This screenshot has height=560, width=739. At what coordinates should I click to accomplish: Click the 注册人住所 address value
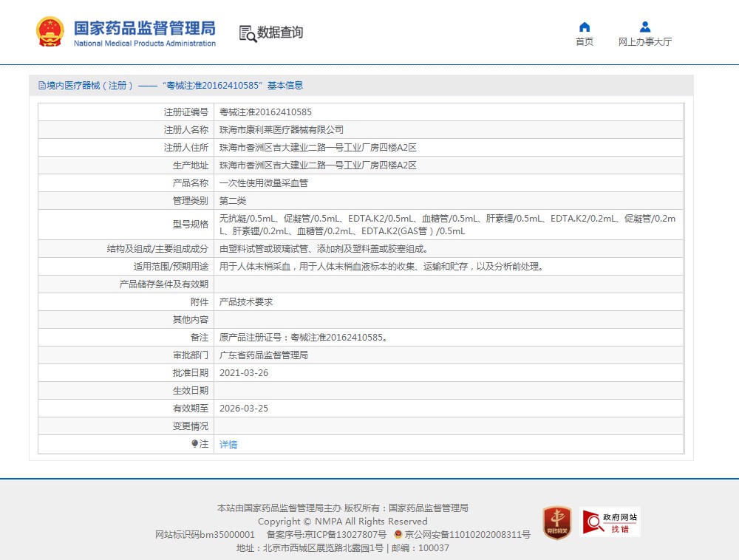click(x=318, y=148)
